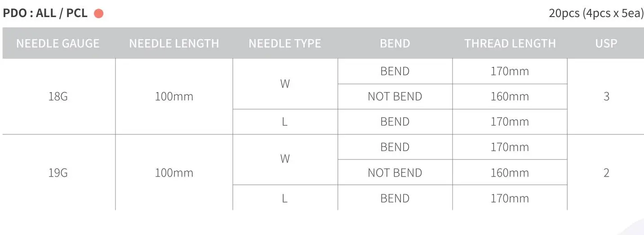Select the 100mm length cell for 19G

click(x=174, y=173)
